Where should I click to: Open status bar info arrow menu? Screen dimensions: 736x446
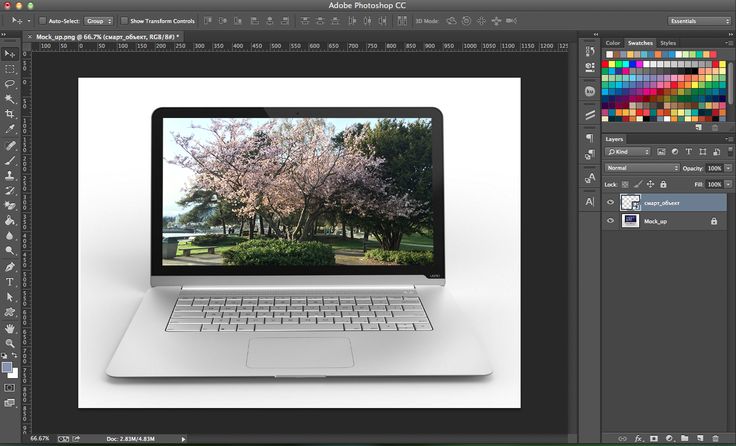point(183,439)
